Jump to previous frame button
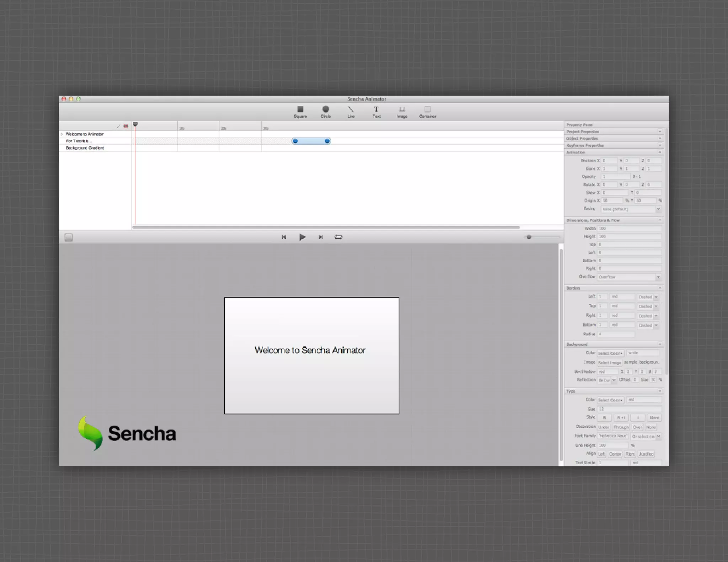This screenshot has width=728, height=562. tap(284, 237)
